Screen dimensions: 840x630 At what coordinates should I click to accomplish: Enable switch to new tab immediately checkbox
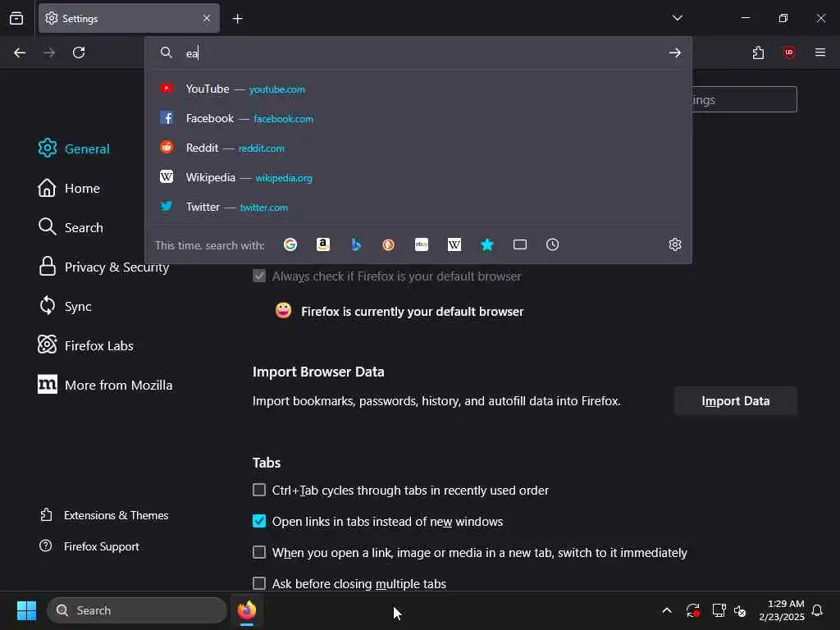pyautogui.click(x=258, y=552)
